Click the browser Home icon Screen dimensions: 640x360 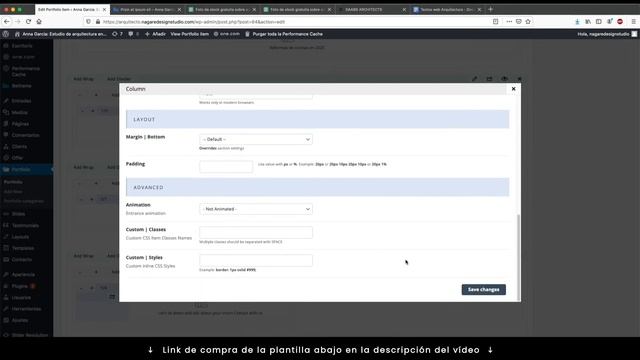(39, 22)
